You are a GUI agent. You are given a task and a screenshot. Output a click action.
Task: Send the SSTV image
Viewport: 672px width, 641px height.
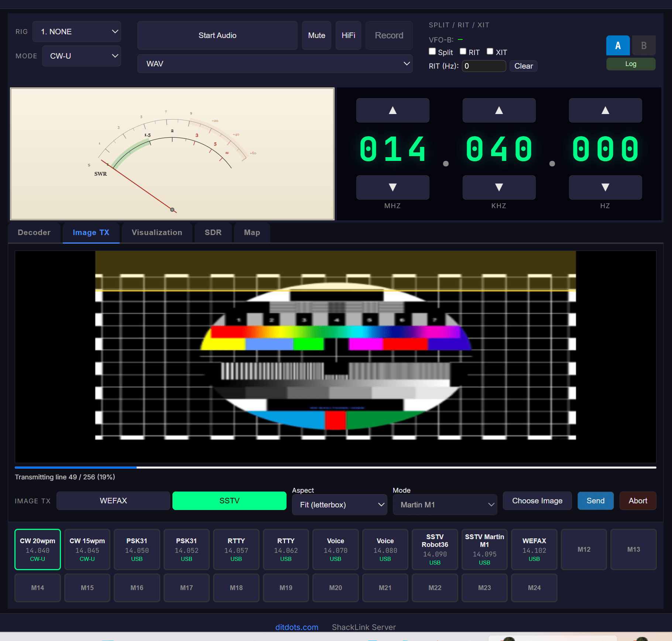coord(596,501)
